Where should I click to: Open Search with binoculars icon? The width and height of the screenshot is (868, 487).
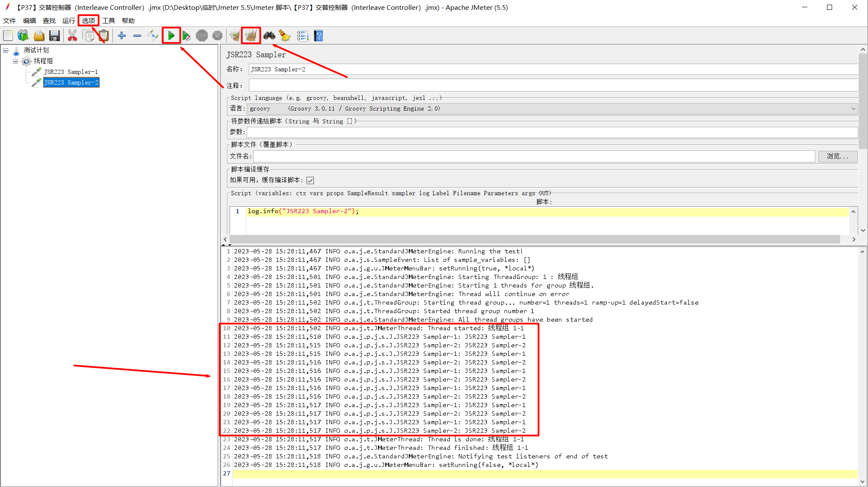(269, 35)
